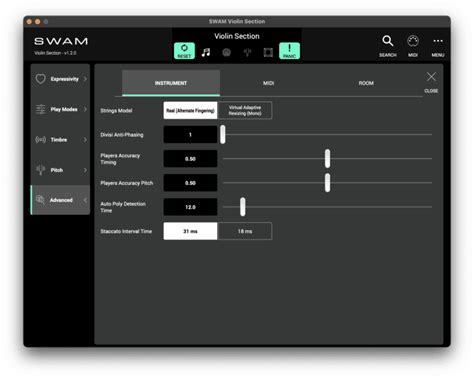Click the Divisi Anti-Phasing value field
The height and width of the screenshot is (378, 474).
[190, 134]
